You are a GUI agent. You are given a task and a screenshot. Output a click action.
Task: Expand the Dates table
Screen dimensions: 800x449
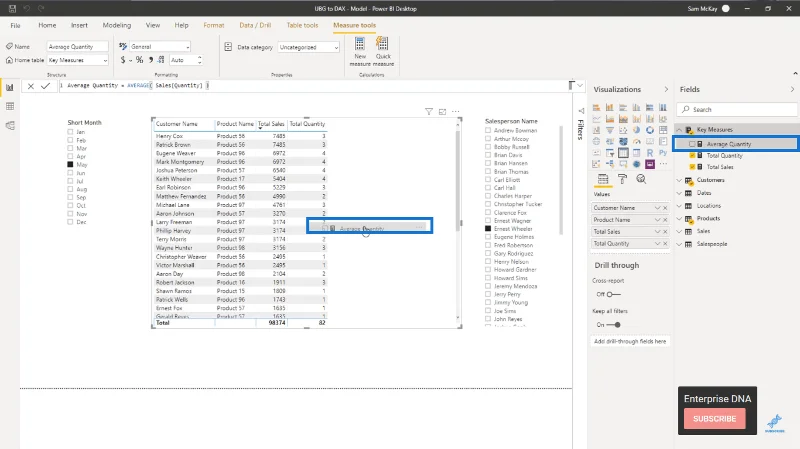(679, 193)
